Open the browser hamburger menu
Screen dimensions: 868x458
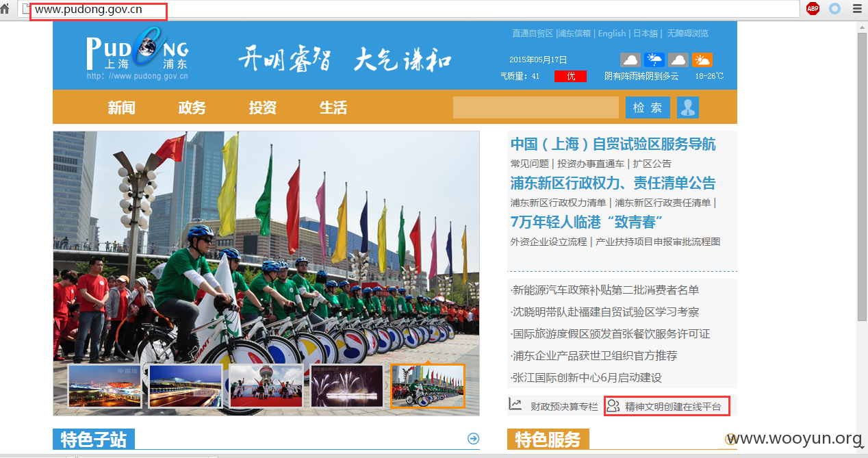pos(857,9)
